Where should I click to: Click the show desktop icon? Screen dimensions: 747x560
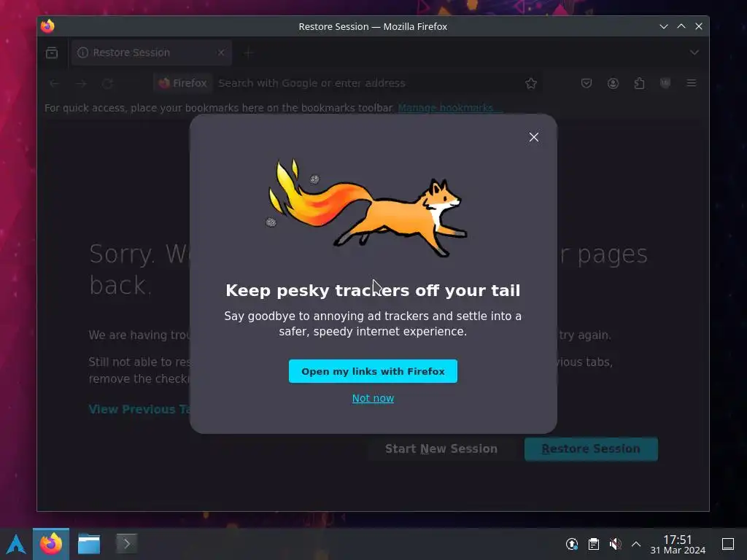click(728, 544)
